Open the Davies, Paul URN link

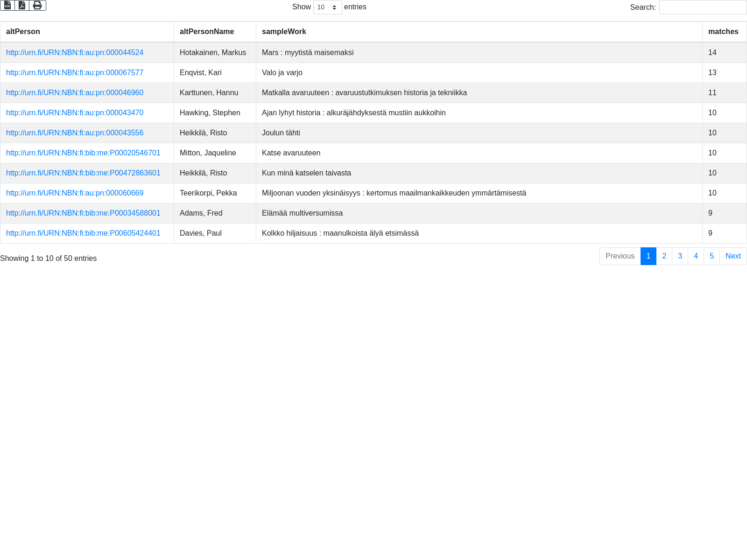(83, 233)
